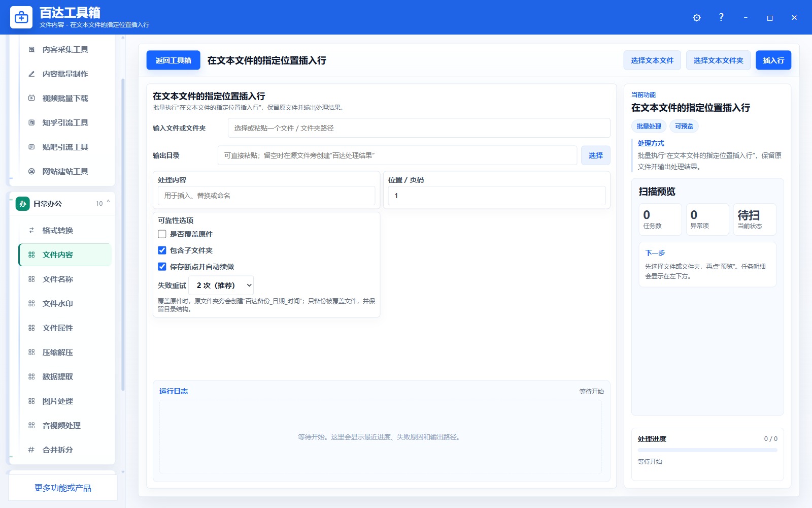
Task: Select 格式转换 in the sidebar
Action: [x=65, y=231]
